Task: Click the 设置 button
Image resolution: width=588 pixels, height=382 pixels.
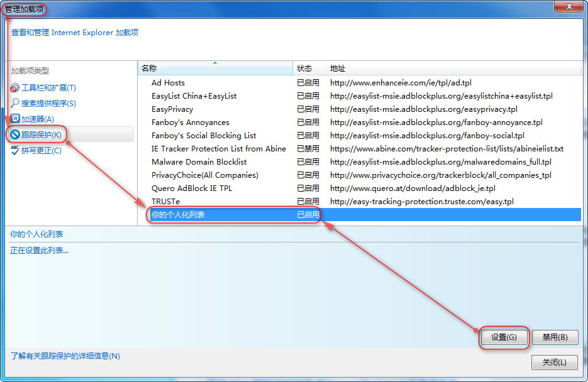Action: click(x=504, y=337)
